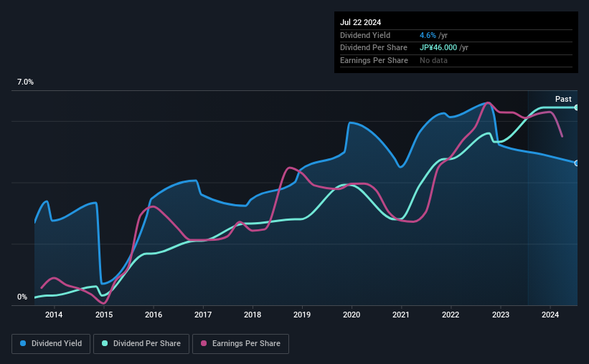Screen dimensions: 589x364
Task: Toggle the Earnings Per Share legend button
Action: point(240,344)
